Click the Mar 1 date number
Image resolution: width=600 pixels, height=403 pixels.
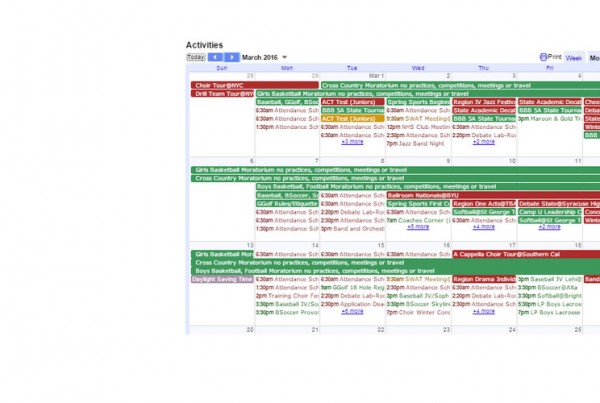tap(376, 76)
